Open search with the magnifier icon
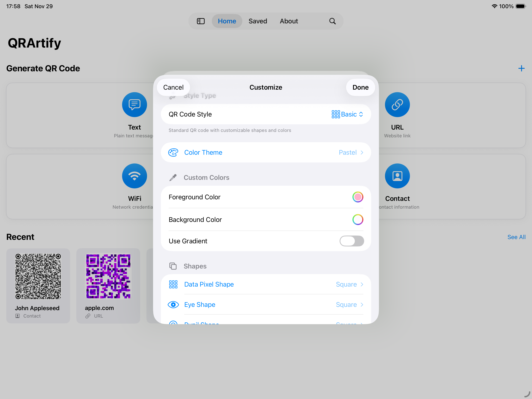Screen dimensions: 532x399 click(x=332, y=21)
